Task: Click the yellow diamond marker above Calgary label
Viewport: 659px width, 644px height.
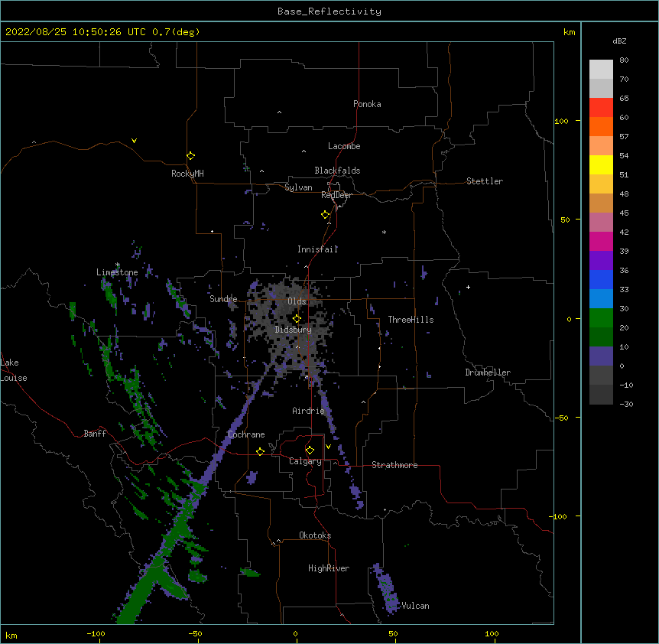Action: pyautogui.click(x=310, y=450)
